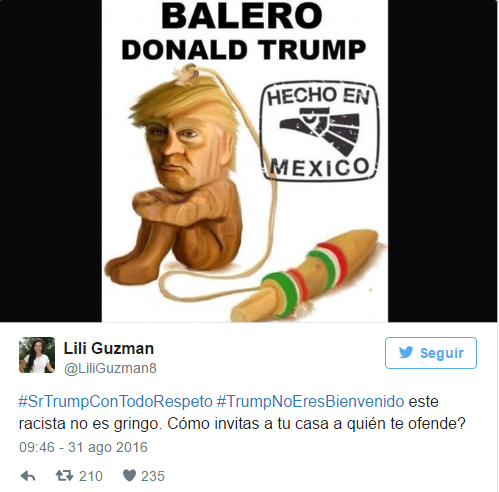Viewport: 499px width, 492px height.
Task: Click the wooden carved figure in the image
Action: pyautogui.click(x=180, y=177)
